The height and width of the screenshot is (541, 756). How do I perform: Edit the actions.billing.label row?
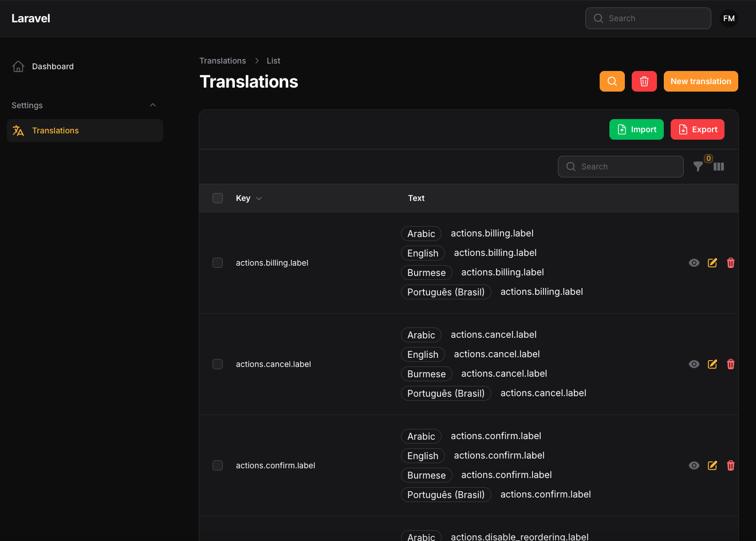[x=712, y=263]
